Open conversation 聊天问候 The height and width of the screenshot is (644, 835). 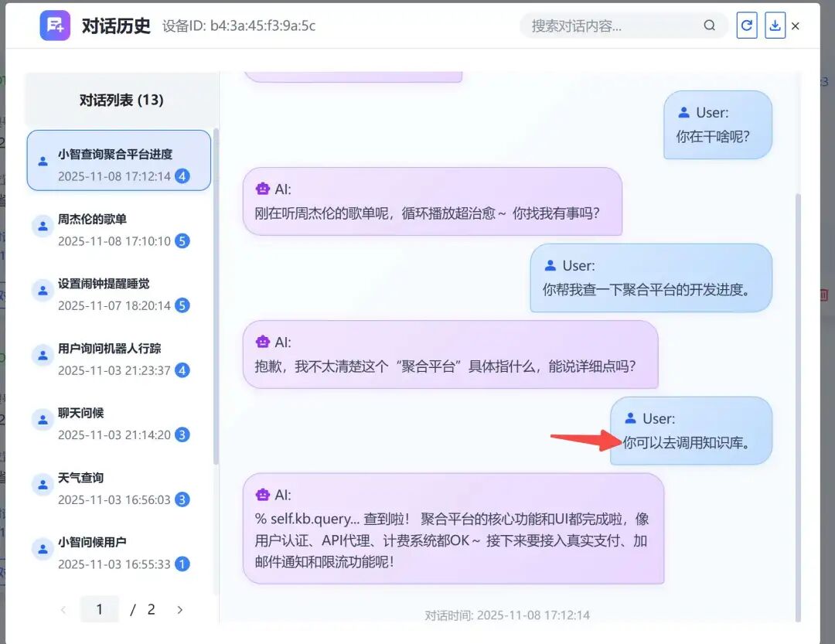[119, 424]
